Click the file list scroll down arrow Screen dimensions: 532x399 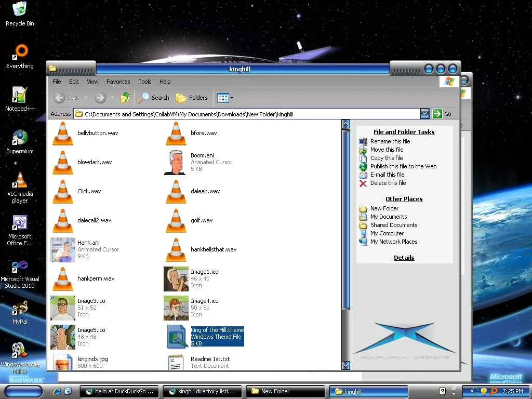345,365
